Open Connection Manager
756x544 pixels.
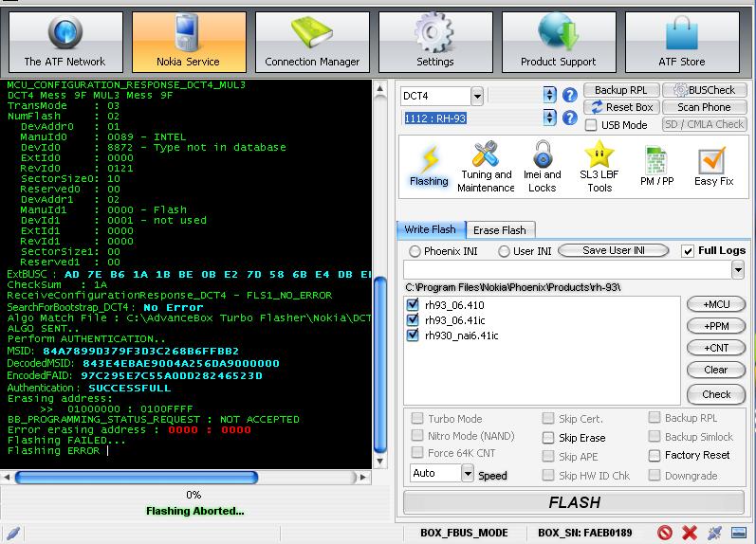(x=312, y=42)
